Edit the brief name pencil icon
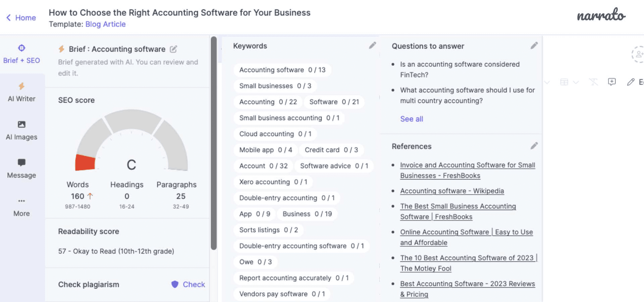Image resolution: width=644 pixels, height=302 pixels. click(x=173, y=49)
